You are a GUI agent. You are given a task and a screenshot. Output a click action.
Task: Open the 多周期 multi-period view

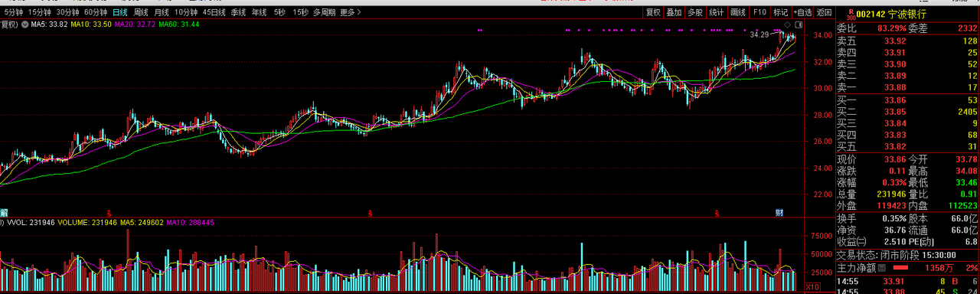tap(324, 12)
